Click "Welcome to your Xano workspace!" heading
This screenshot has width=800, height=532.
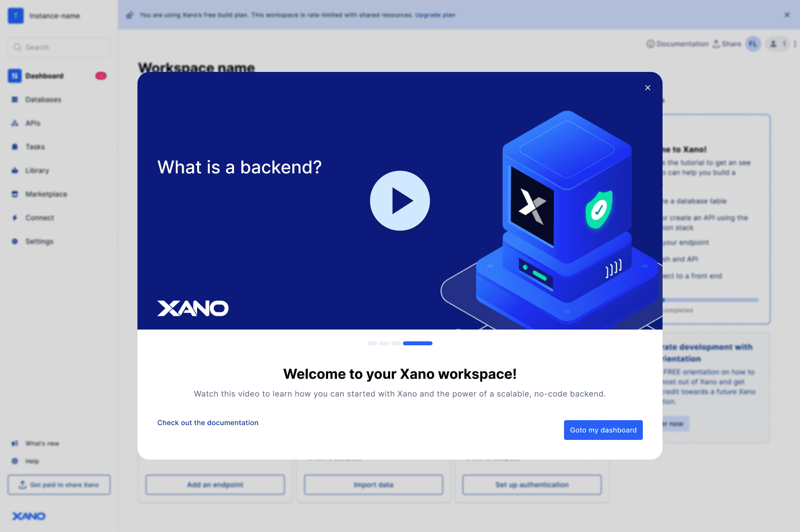[400, 374]
